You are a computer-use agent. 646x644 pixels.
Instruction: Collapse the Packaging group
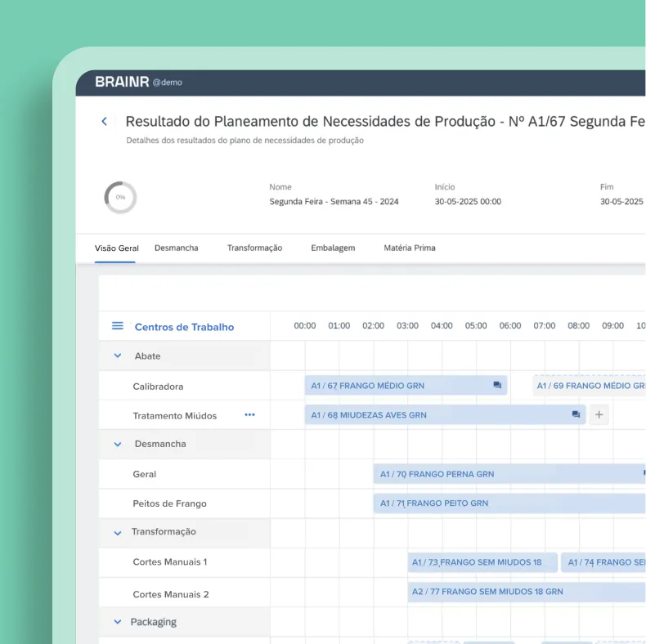118,622
